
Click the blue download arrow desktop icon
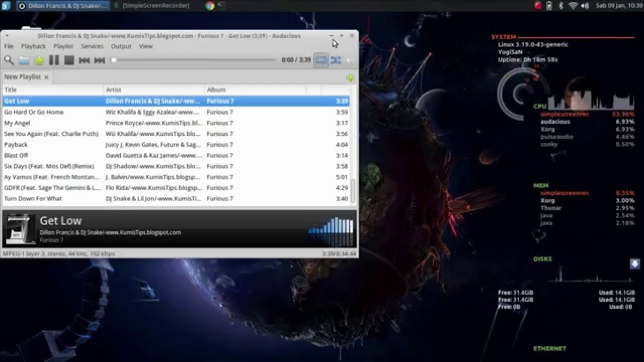(x=635, y=263)
